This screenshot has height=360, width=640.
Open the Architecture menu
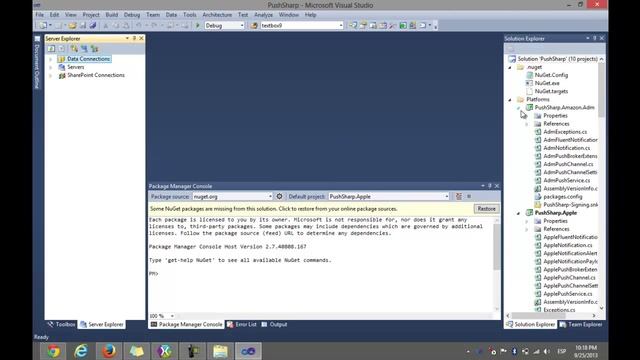point(217,15)
